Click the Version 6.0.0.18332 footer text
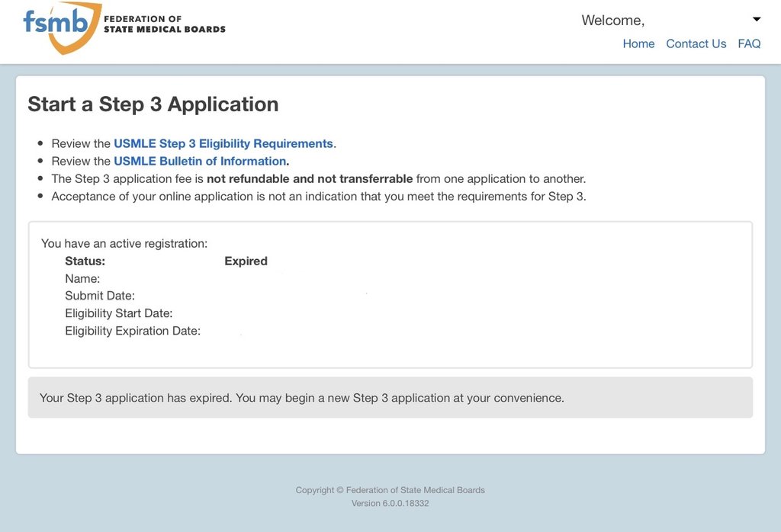Viewport: 781px width, 532px height. 390,504
